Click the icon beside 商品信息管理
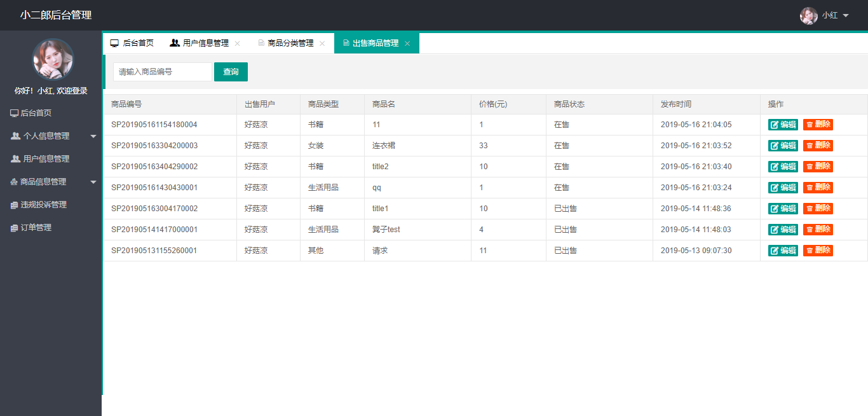 (x=14, y=182)
